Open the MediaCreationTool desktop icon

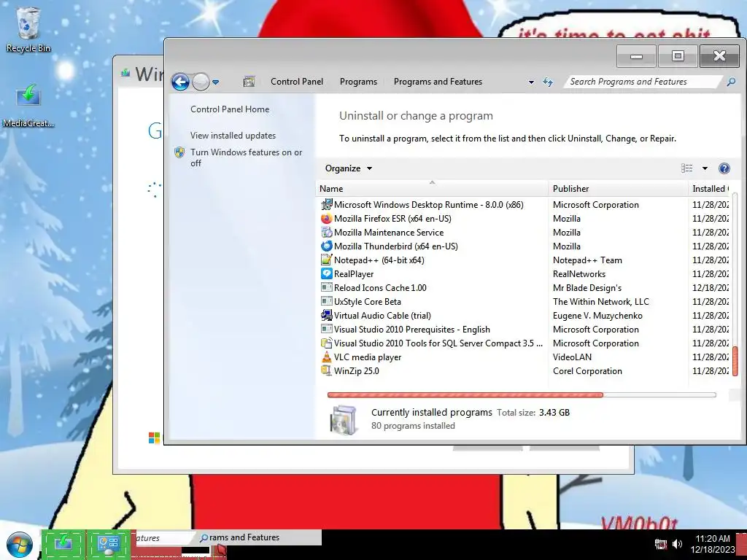(x=28, y=106)
